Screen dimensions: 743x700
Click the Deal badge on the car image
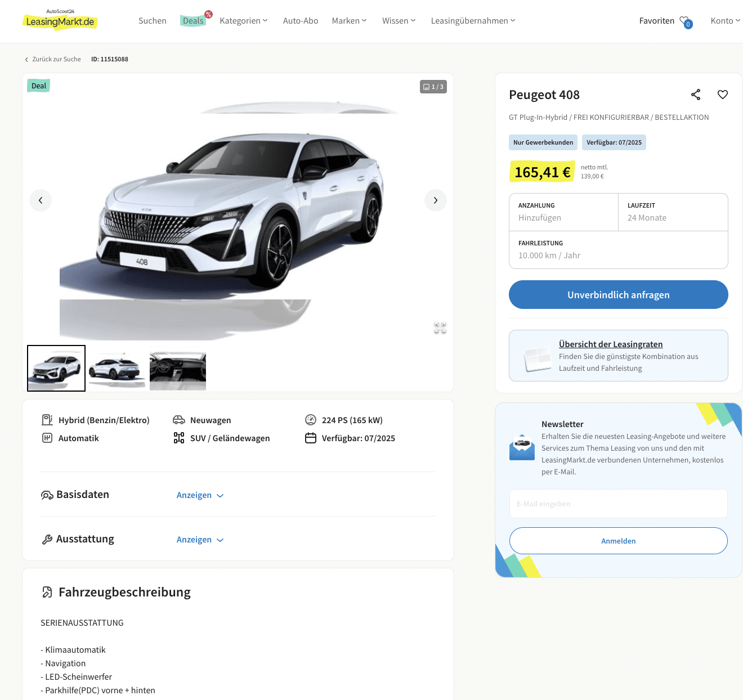tap(39, 86)
